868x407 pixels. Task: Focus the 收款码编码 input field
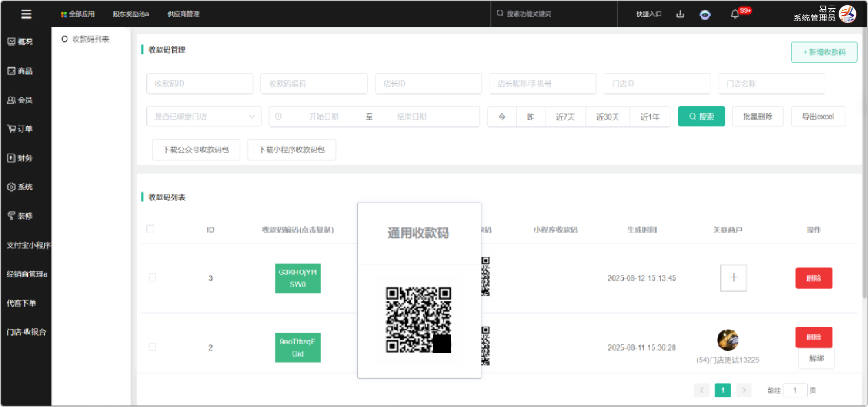click(x=314, y=83)
